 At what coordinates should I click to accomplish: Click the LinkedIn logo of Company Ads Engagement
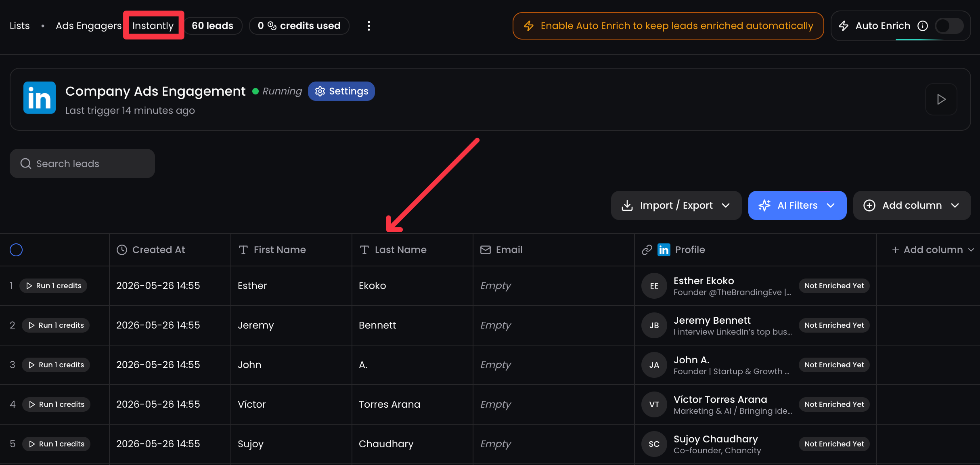[x=40, y=98]
